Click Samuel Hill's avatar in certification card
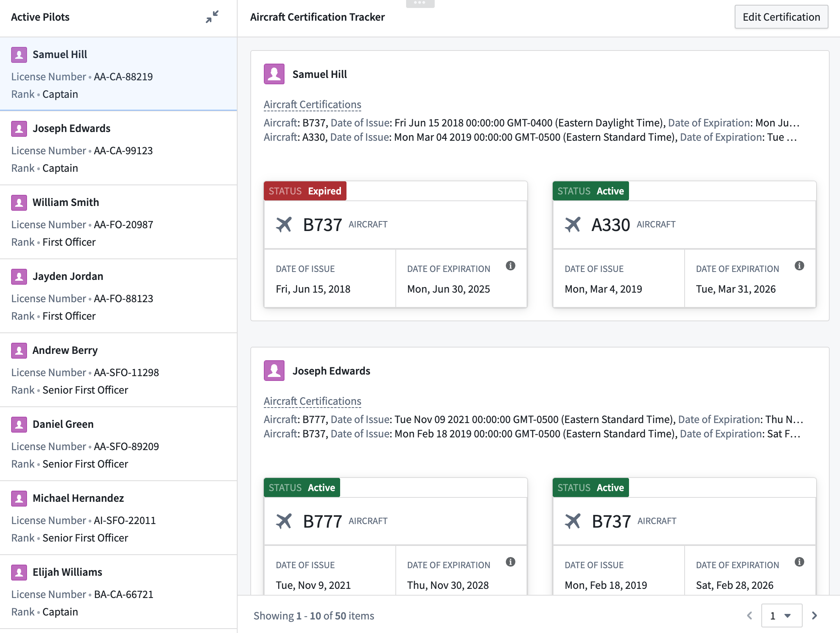The height and width of the screenshot is (633, 840). (274, 74)
